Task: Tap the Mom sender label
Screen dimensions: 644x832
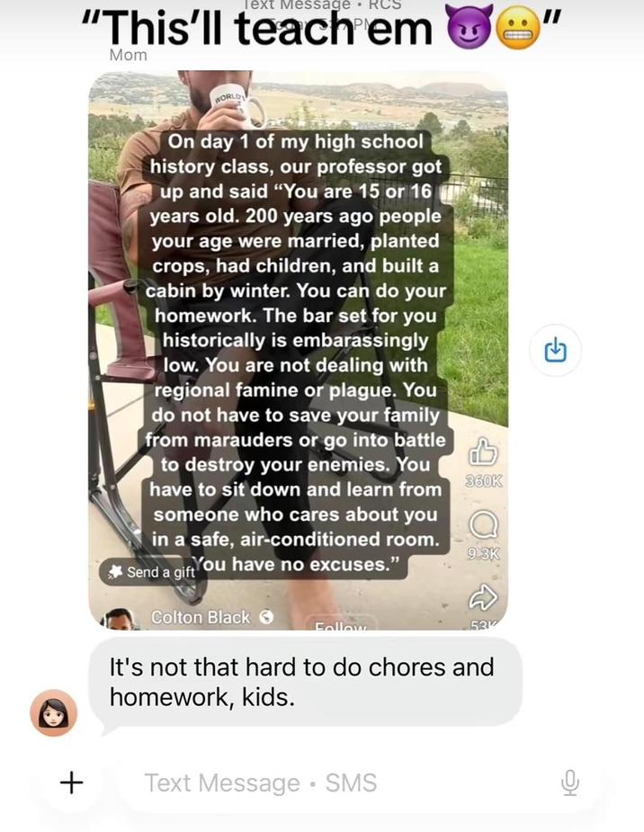Action: pos(128,55)
